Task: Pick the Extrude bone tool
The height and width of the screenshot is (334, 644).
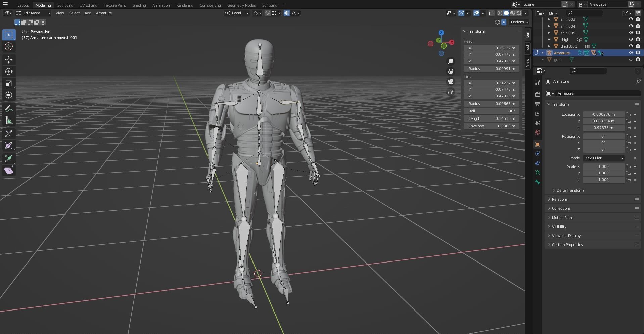Action: point(9,158)
